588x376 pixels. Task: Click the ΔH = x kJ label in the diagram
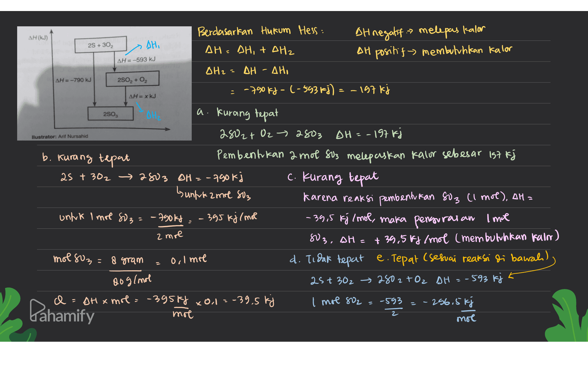pos(142,96)
